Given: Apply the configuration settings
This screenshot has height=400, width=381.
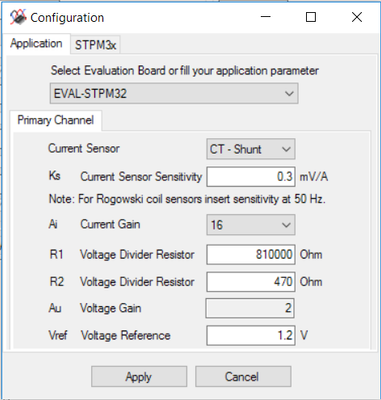Looking at the screenshot, I should pyautogui.click(x=139, y=377).
